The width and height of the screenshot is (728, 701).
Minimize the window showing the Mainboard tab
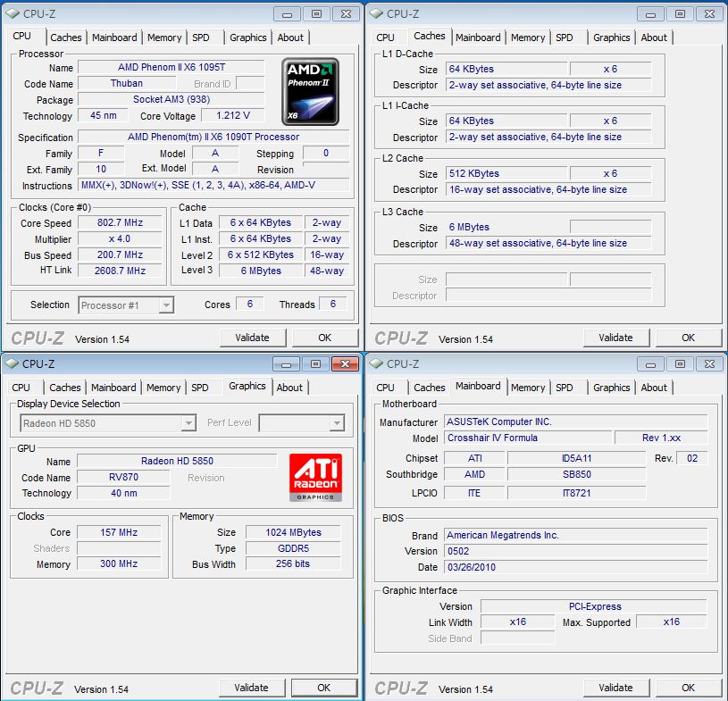(652, 363)
